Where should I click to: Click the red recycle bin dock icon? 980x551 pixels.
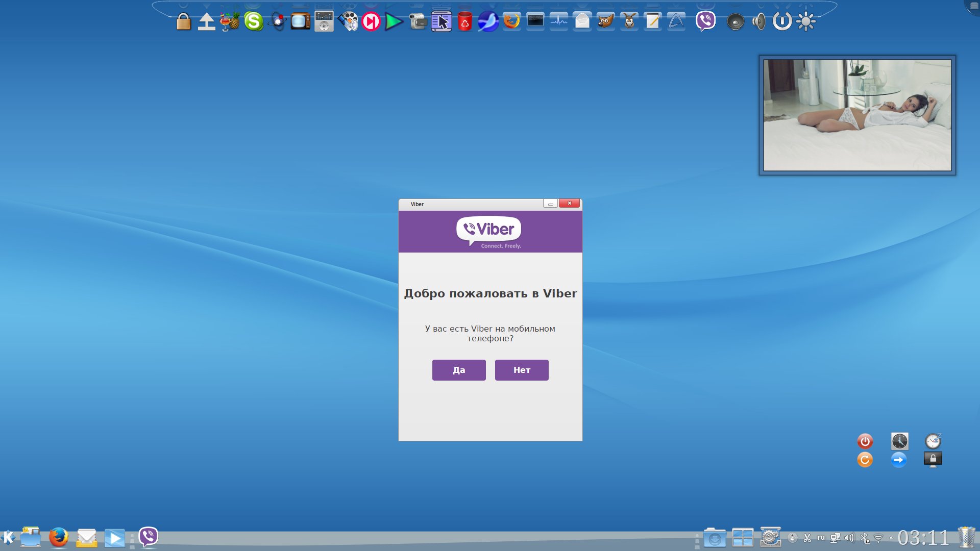(464, 22)
